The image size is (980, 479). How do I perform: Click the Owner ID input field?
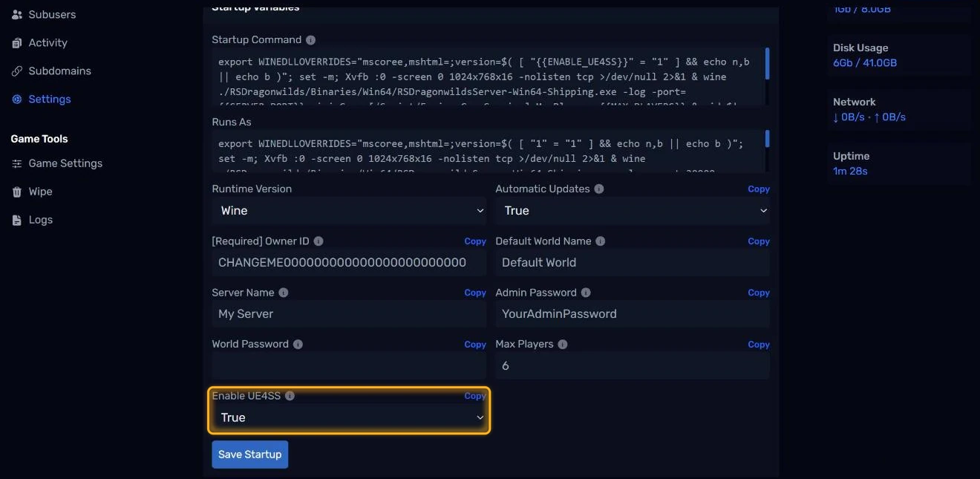(x=349, y=262)
